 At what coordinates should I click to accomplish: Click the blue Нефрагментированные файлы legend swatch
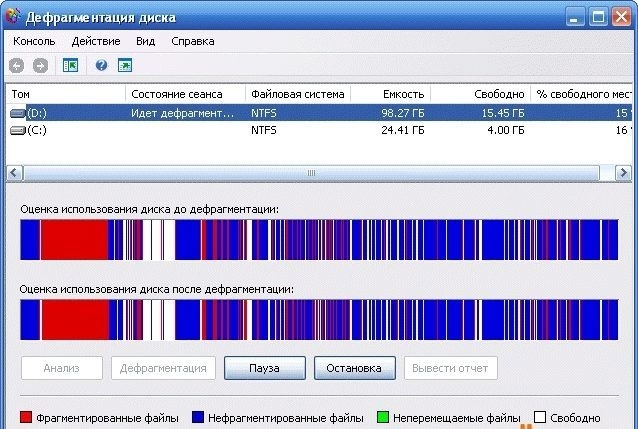[197, 417]
